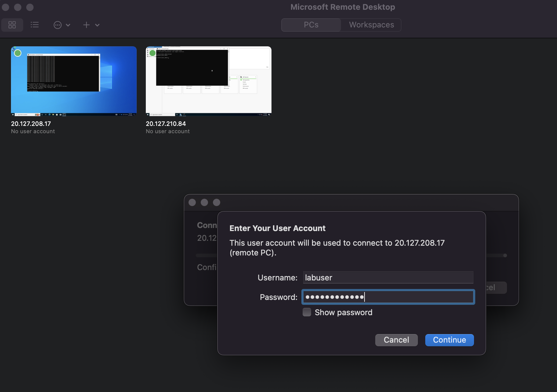Close the Microsoft Remote Desktop main window
This screenshot has height=392, width=557.
point(5,7)
